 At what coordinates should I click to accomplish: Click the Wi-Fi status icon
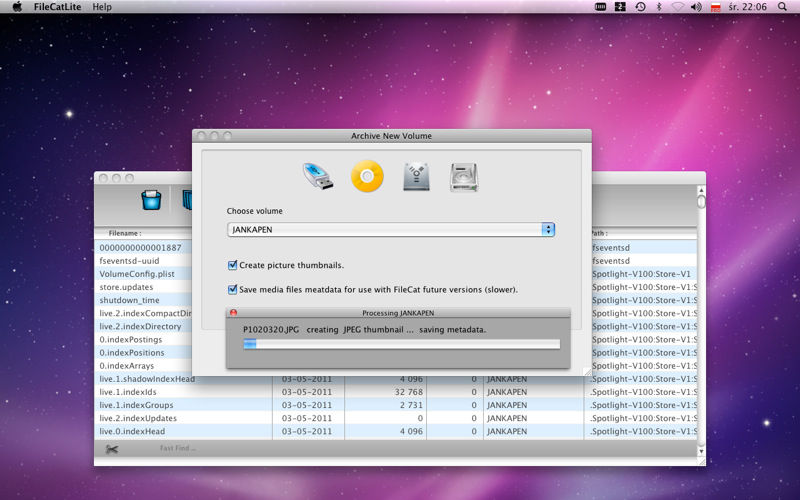[678, 7]
